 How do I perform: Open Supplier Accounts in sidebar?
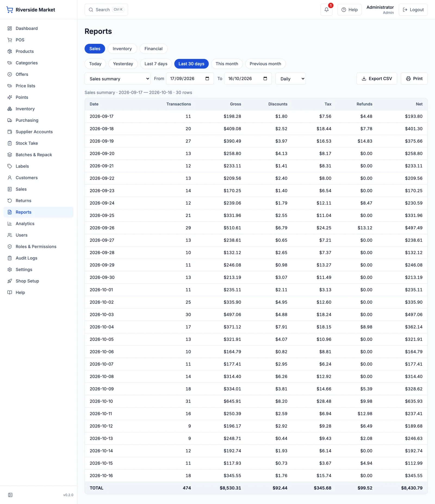click(39, 132)
